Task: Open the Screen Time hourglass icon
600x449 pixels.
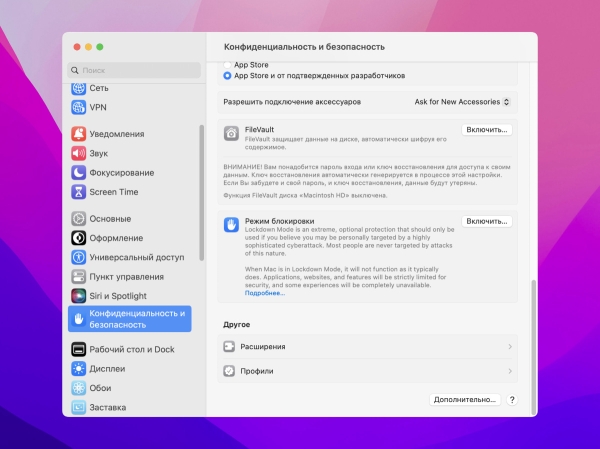Action: (78, 192)
